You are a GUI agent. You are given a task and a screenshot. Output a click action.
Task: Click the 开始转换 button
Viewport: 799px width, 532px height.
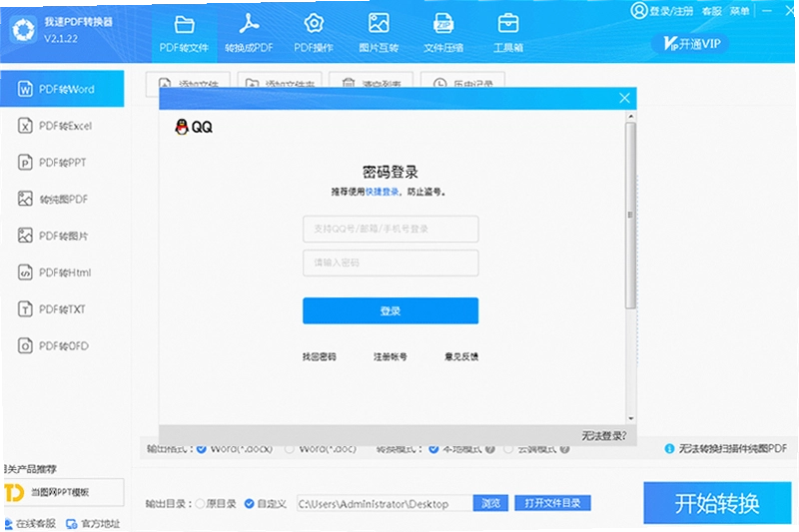coord(717,503)
